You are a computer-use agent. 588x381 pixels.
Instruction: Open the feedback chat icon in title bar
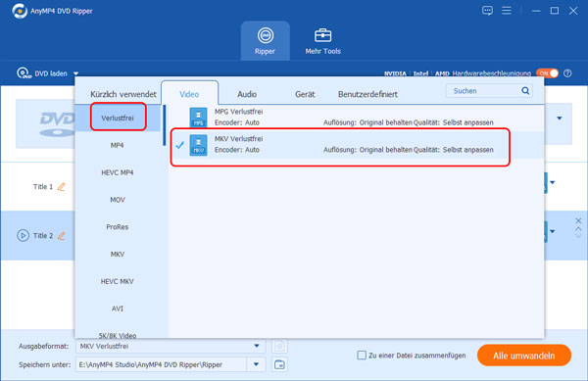tap(487, 11)
